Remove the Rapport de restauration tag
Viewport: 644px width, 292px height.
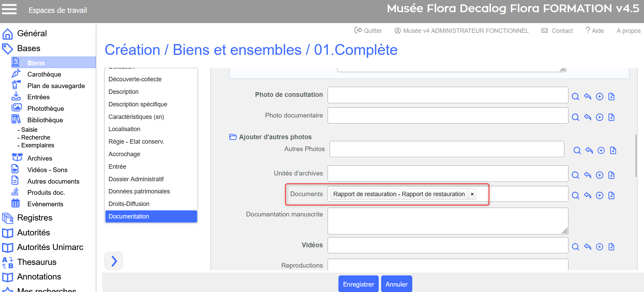[x=472, y=194]
